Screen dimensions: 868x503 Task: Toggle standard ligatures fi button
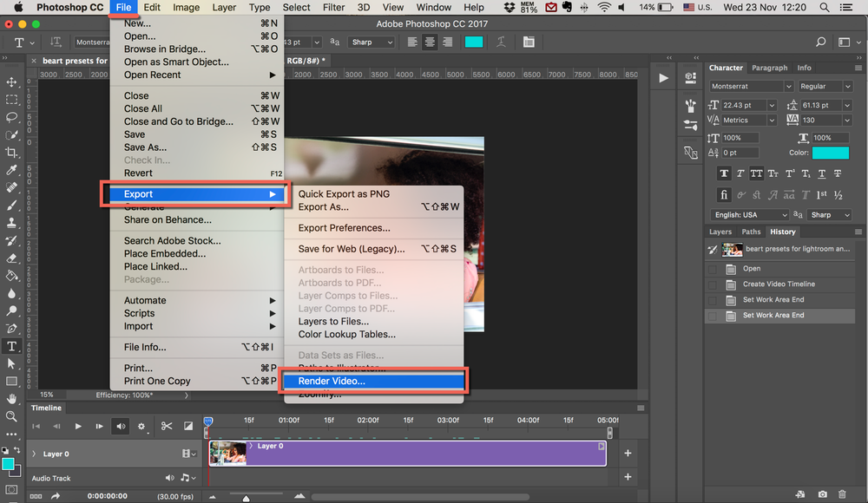[724, 195]
